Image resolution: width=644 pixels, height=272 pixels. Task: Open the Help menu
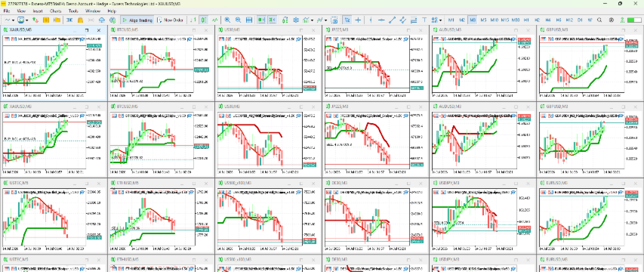pyautogui.click(x=112, y=11)
